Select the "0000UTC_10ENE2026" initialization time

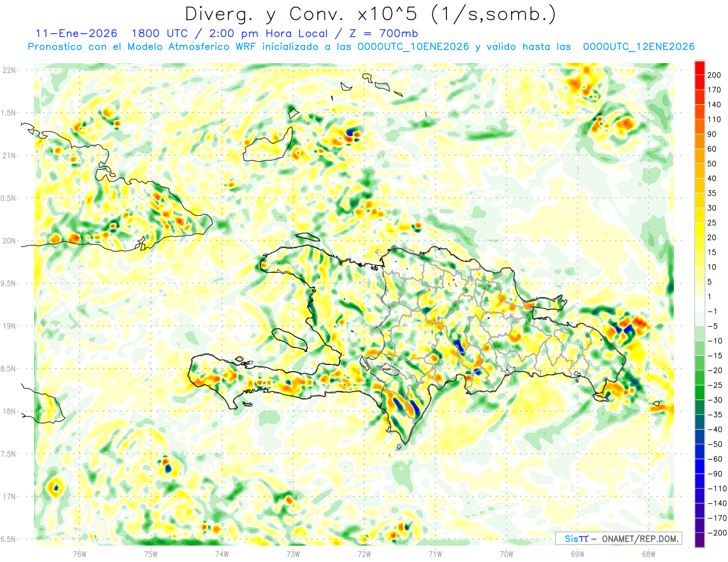pyautogui.click(x=413, y=47)
